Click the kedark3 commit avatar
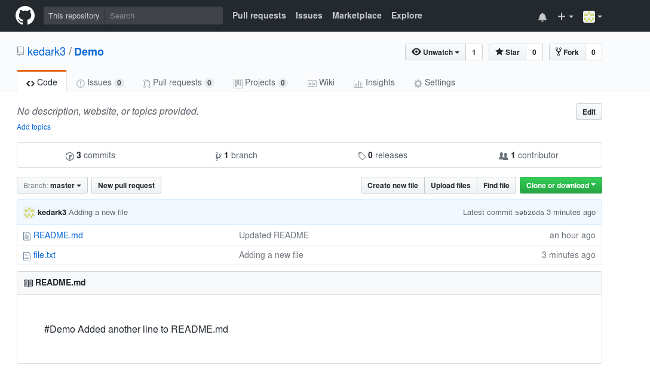 coord(29,213)
